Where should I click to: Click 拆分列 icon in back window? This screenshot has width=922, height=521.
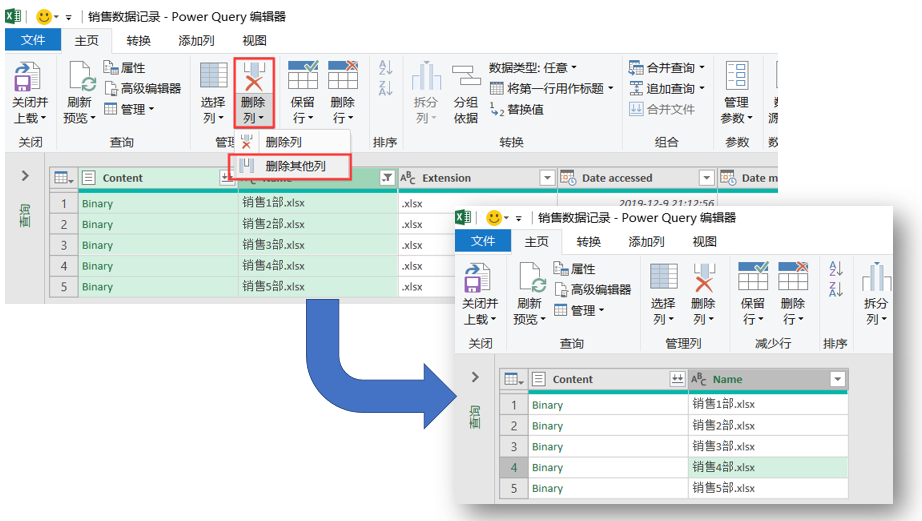pos(426,76)
